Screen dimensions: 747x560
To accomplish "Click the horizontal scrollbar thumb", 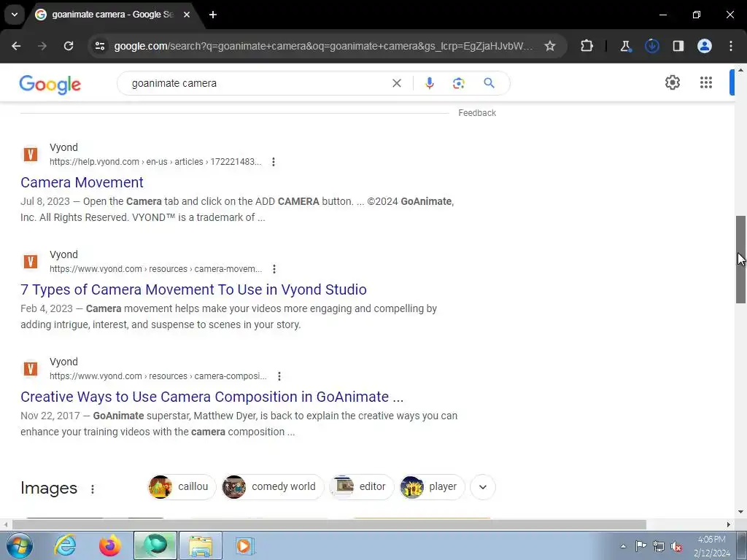I will (x=329, y=524).
